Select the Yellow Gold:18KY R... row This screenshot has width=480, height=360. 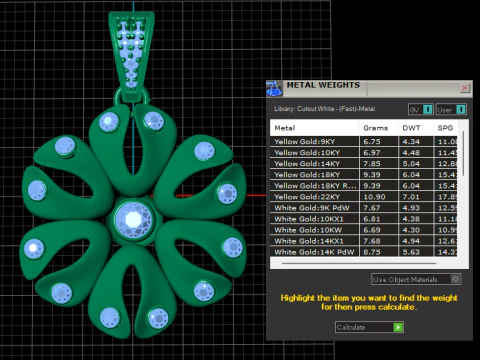click(363, 186)
